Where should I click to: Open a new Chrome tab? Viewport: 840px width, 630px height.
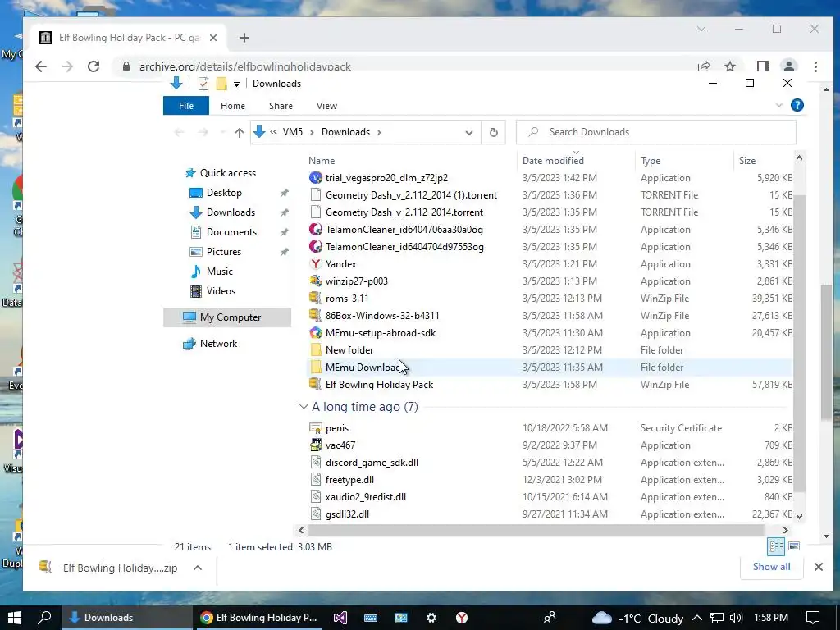[244, 38]
